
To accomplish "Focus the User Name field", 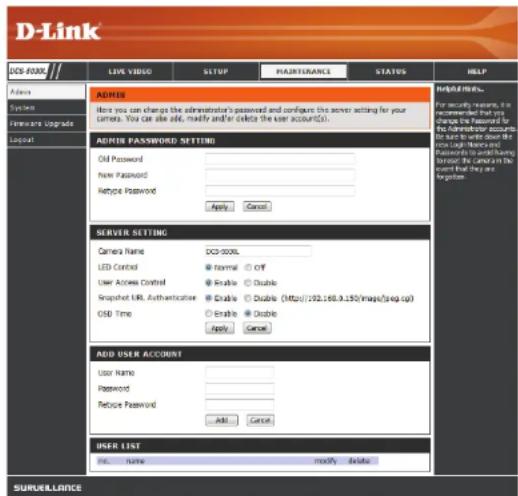I will (x=240, y=372).
